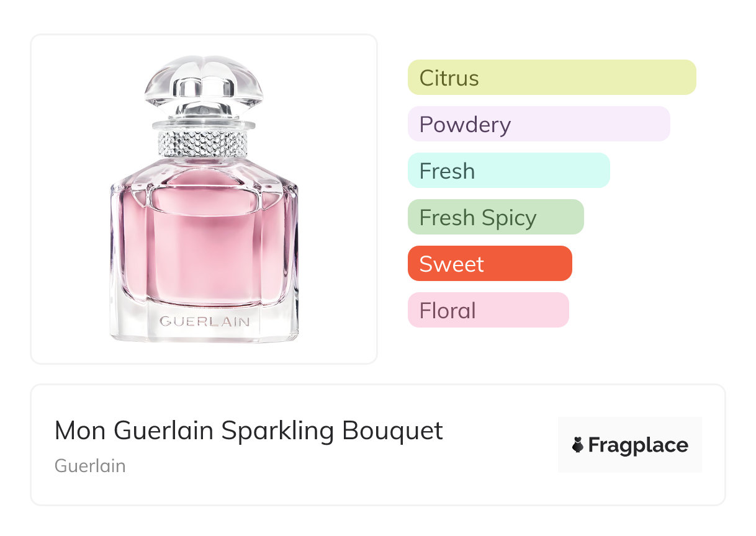Pick the Fresh Spicy accord bar

point(495,217)
